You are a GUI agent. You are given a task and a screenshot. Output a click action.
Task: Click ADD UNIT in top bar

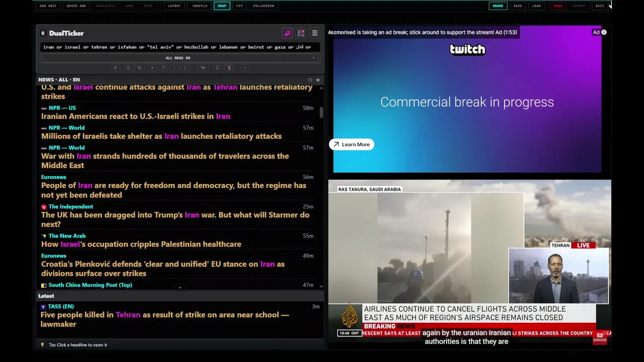pyautogui.click(x=48, y=6)
